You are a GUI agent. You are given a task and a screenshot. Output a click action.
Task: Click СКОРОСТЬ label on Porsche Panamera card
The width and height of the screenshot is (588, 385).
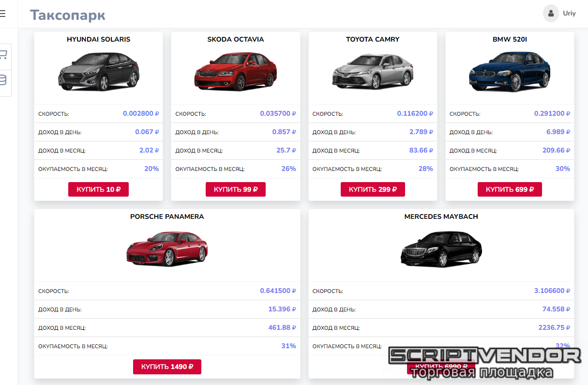coord(54,291)
